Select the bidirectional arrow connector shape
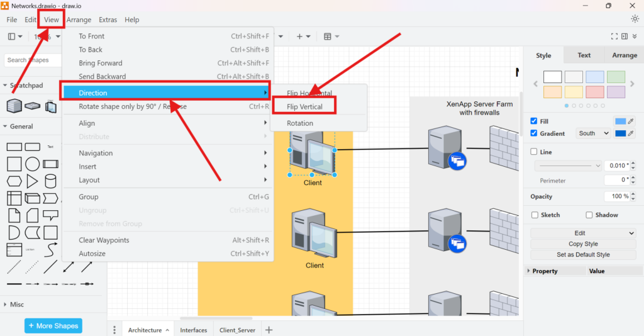 68,267
